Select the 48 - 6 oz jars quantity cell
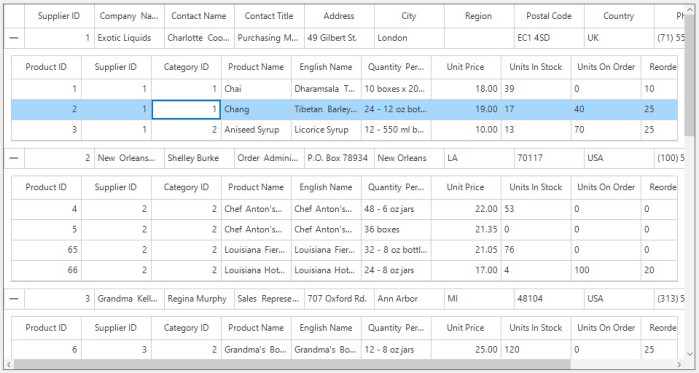 [396, 209]
